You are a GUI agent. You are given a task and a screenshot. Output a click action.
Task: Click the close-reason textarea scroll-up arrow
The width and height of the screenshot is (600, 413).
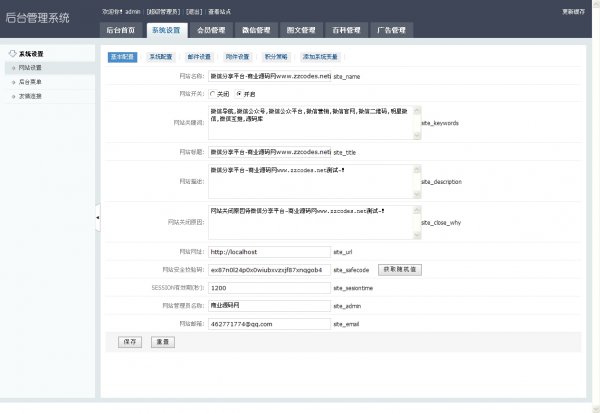[x=417, y=210]
